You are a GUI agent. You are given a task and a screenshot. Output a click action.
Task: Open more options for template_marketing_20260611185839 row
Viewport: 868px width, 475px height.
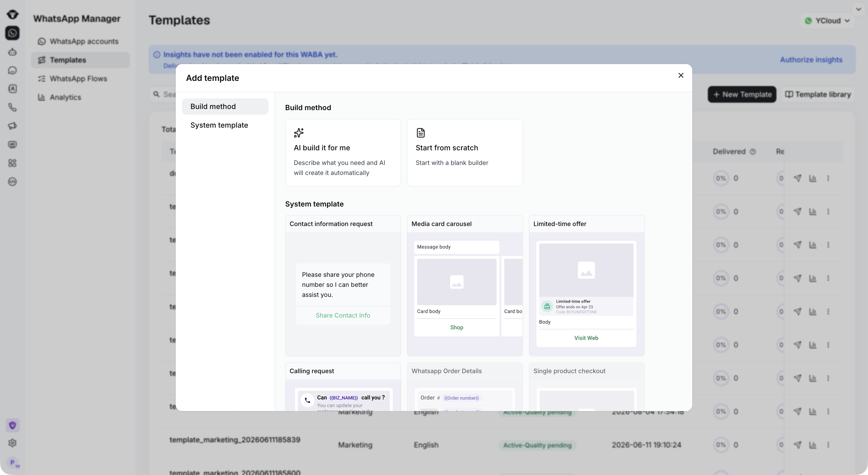click(828, 445)
